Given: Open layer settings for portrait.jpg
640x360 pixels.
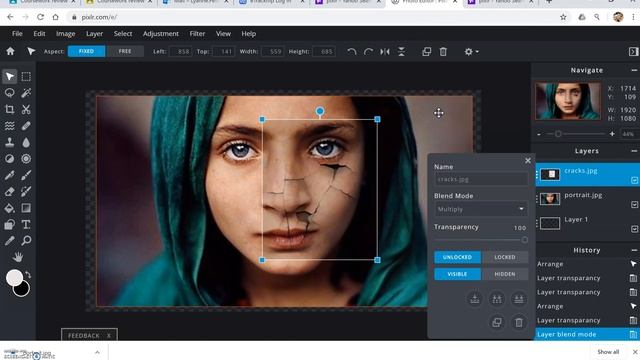Looking at the screenshot, I should 634,204.
